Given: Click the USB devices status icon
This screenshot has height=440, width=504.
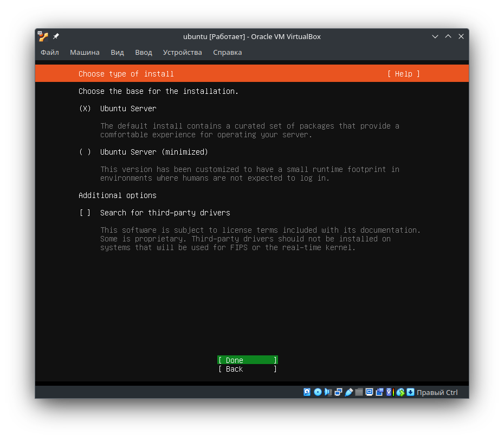Looking at the screenshot, I should 349,392.
